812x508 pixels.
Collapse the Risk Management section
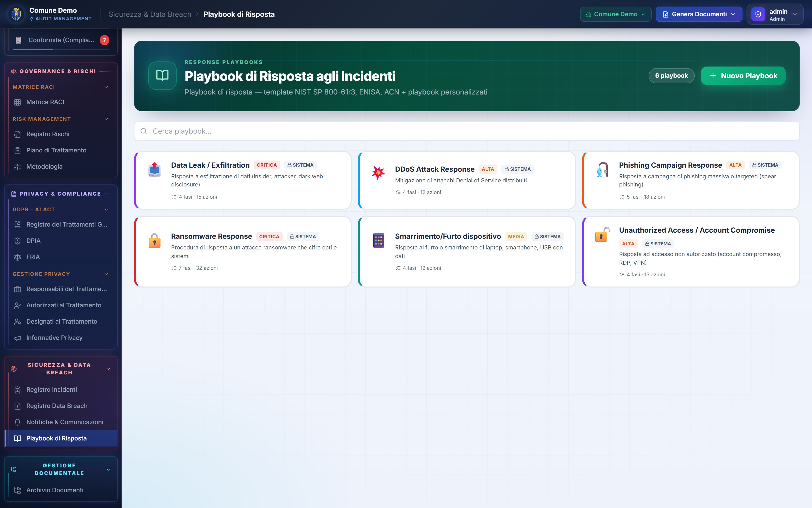click(x=106, y=119)
